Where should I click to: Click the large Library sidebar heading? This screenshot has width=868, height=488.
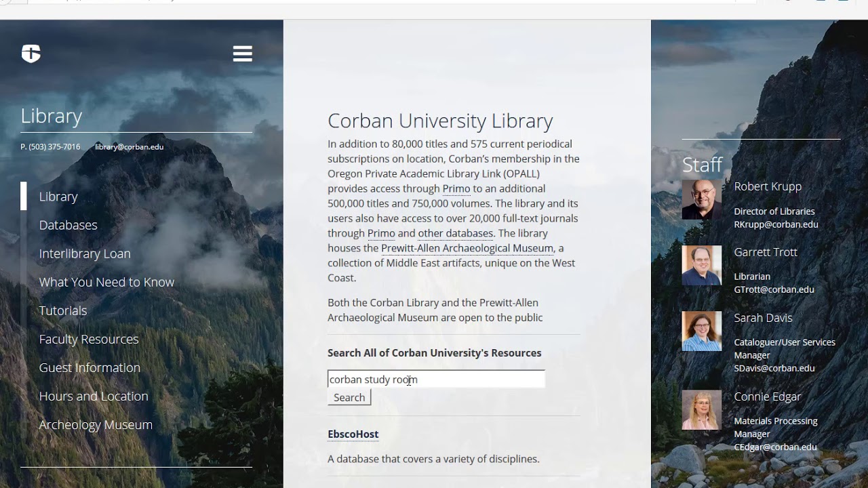[x=52, y=116]
